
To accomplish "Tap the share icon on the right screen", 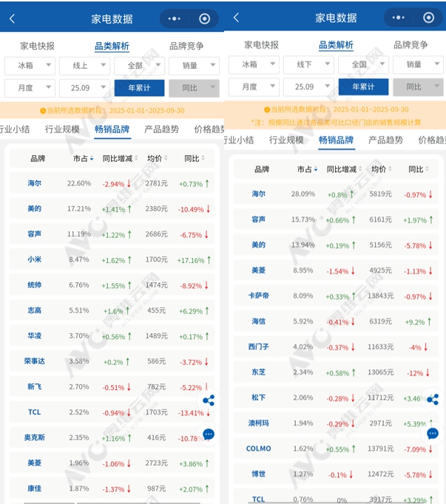I will (433, 399).
